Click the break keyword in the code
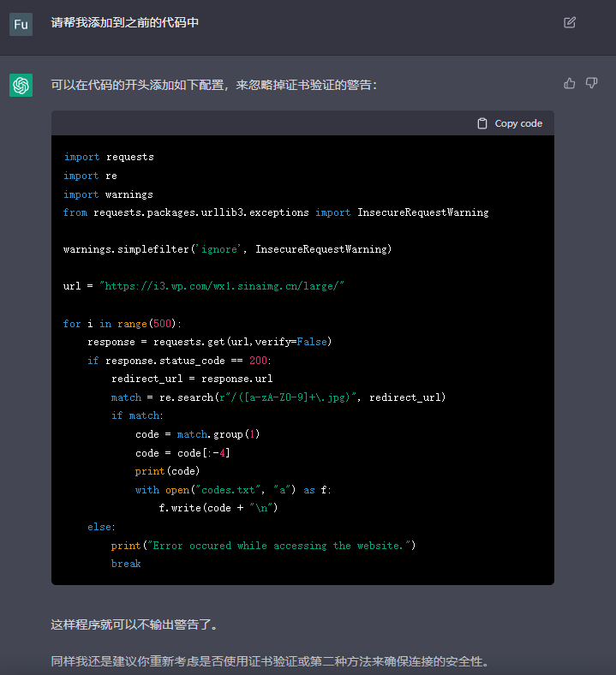616x675 pixels. pyautogui.click(x=126, y=564)
